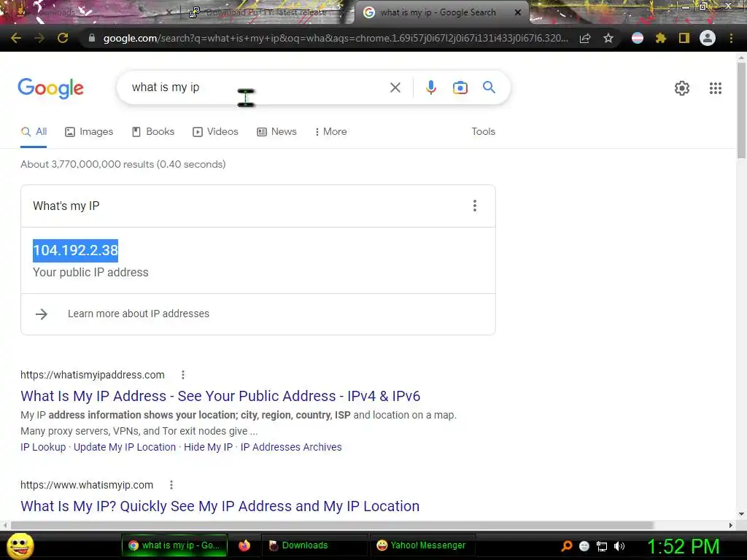The image size is (747, 560).
Task: Launch Firefox from the taskbar
Action: 244,545
